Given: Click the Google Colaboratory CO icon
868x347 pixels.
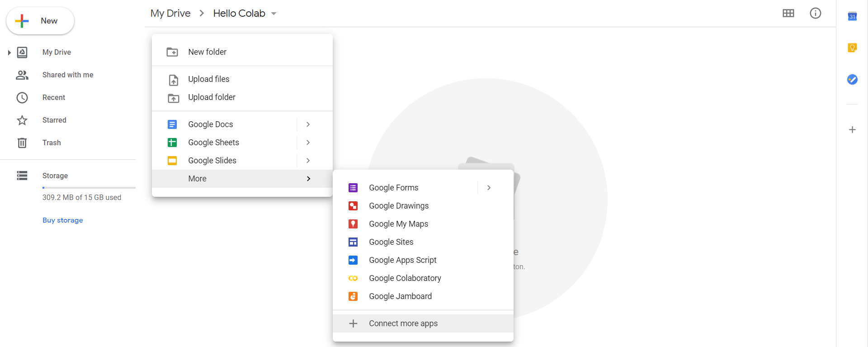Looking at the screenshot, I should point(353,278).
